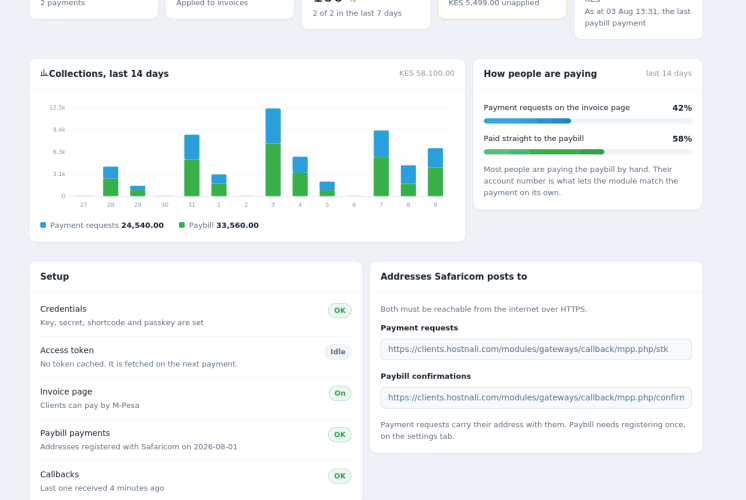This screenshot has width=746, height=500.
Task: Click the '3.1k' y-axis label
Action: 59,174
